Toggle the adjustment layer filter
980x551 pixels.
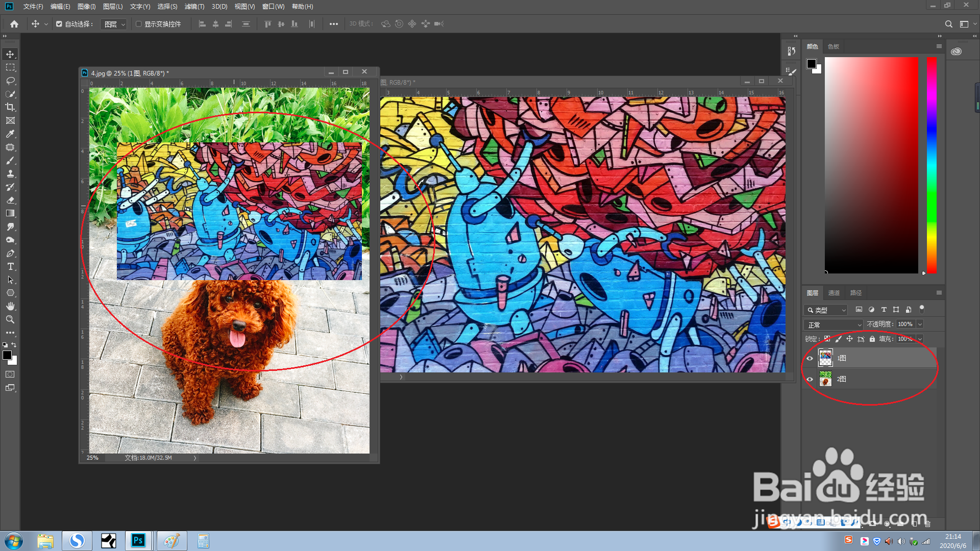tap(871, 310)
